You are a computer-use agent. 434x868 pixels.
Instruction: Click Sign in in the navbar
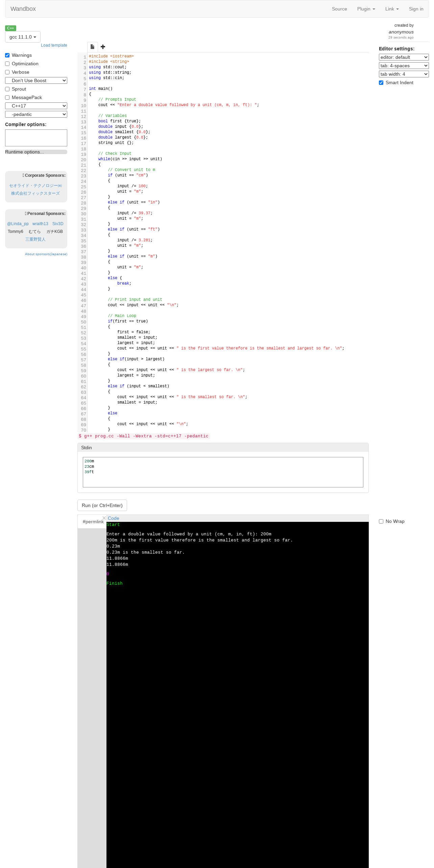(416, 9)
